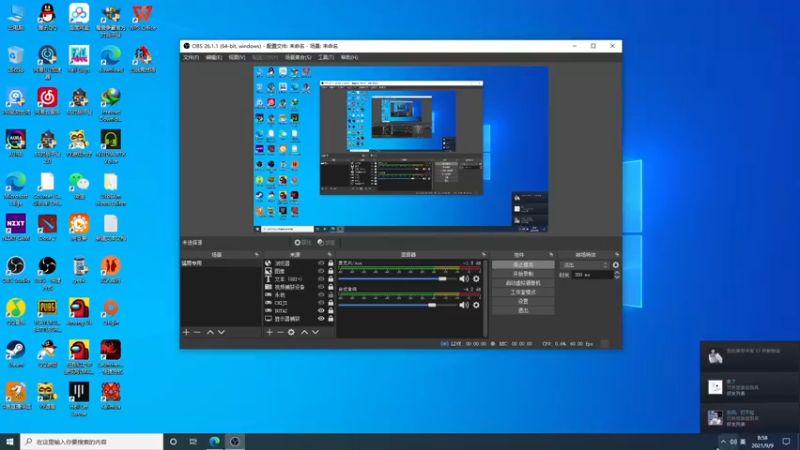Click Start Virtual Camera (启动虚拟摄像机) button

(x=523, y=283)
